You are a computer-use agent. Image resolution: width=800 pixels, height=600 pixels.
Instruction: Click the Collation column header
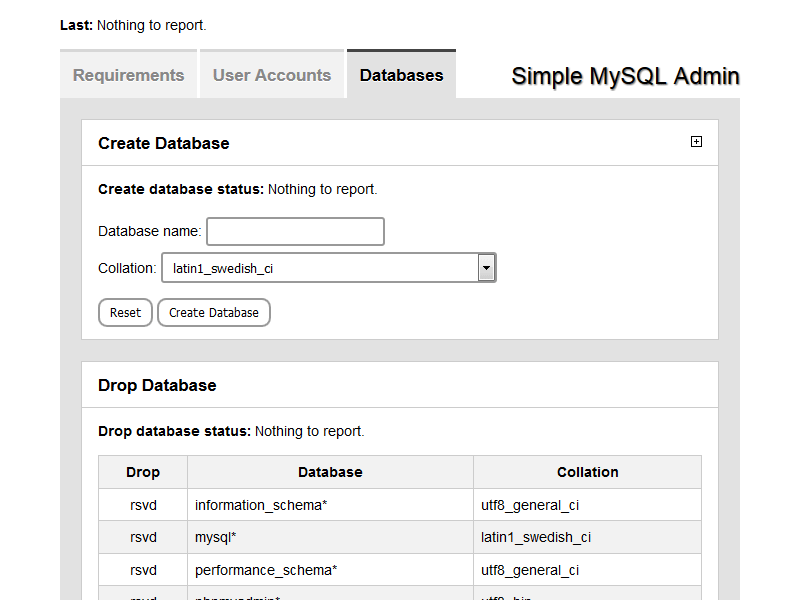coord(588,472)
